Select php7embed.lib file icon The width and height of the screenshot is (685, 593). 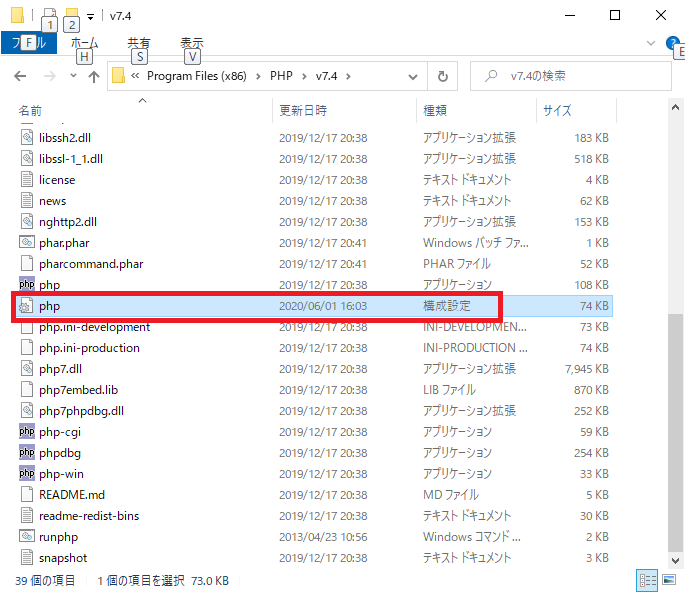click(x=27, y=389)
